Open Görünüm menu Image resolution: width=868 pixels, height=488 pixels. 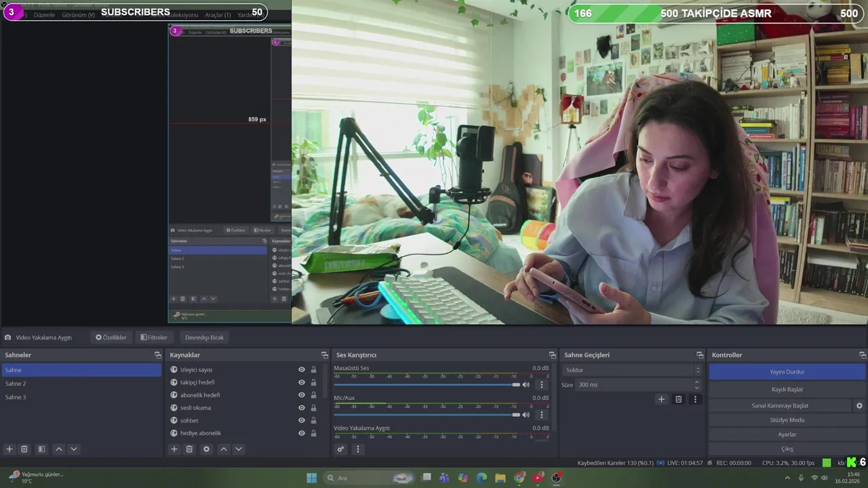point(78,15)
